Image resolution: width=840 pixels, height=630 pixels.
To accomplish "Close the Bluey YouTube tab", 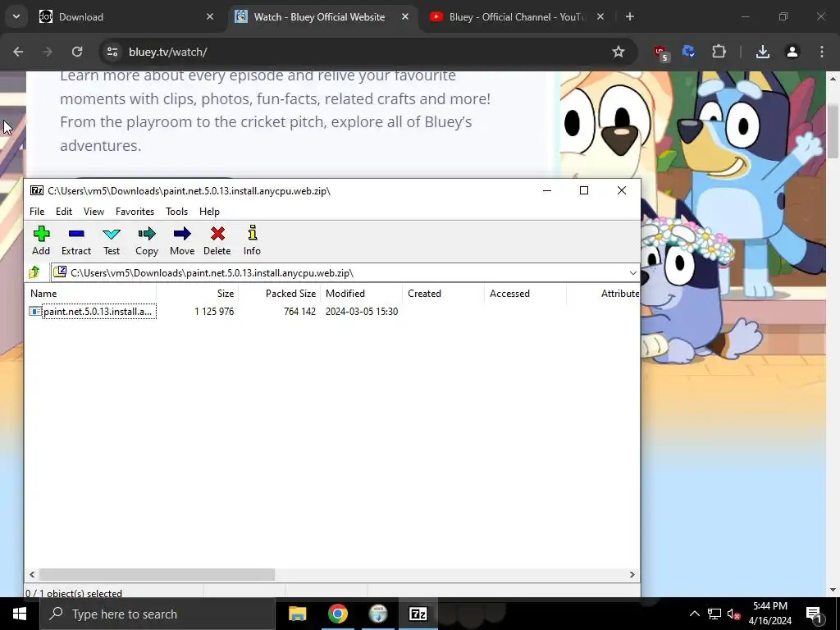I will coord(600,17).
